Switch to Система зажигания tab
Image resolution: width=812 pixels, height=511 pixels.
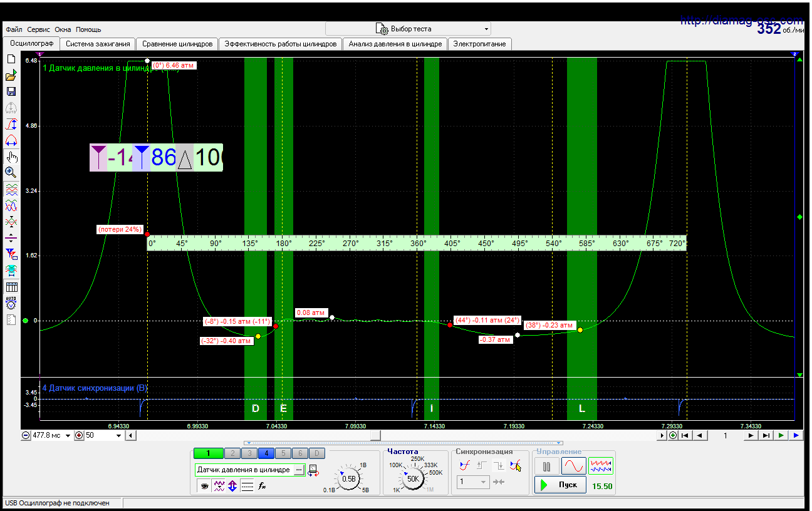point(98,44)
